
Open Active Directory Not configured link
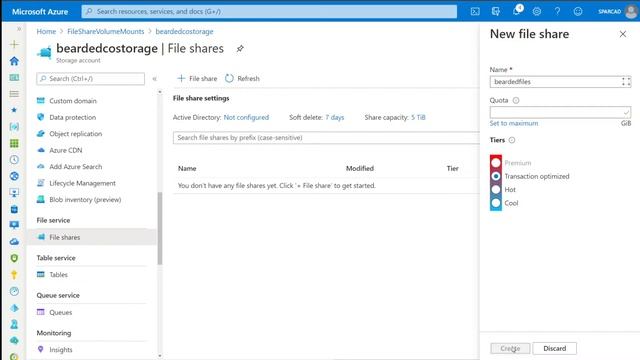tap(246, 118)
